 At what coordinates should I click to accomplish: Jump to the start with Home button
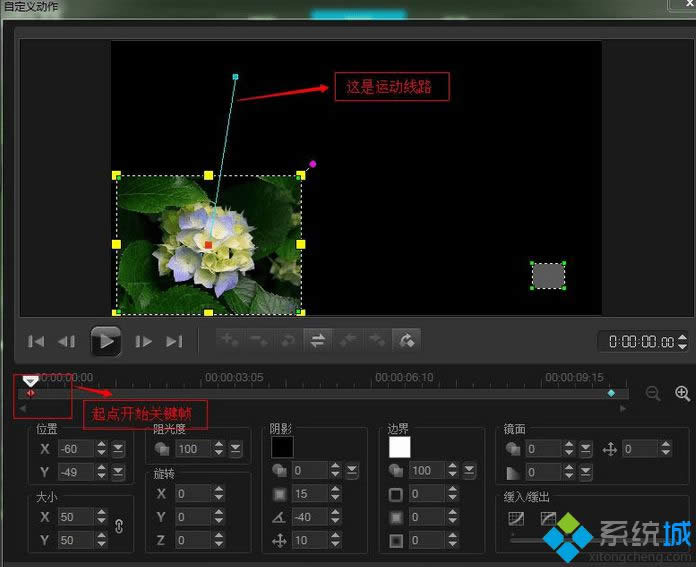click(36, 342)
